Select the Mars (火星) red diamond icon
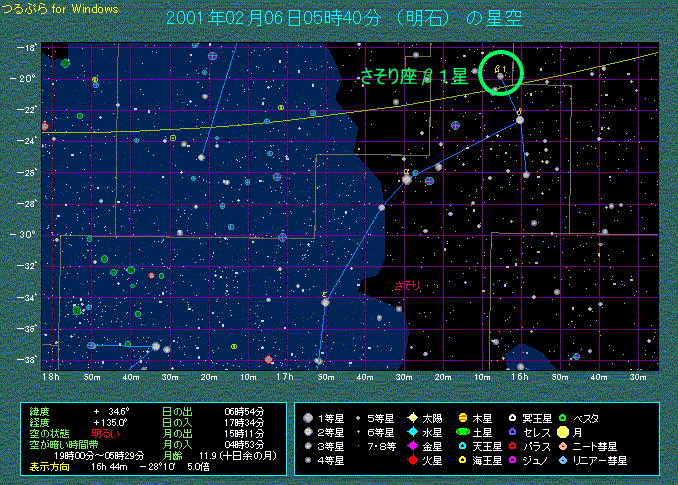This screenshot has width=678, height=485. click(413, 461)
